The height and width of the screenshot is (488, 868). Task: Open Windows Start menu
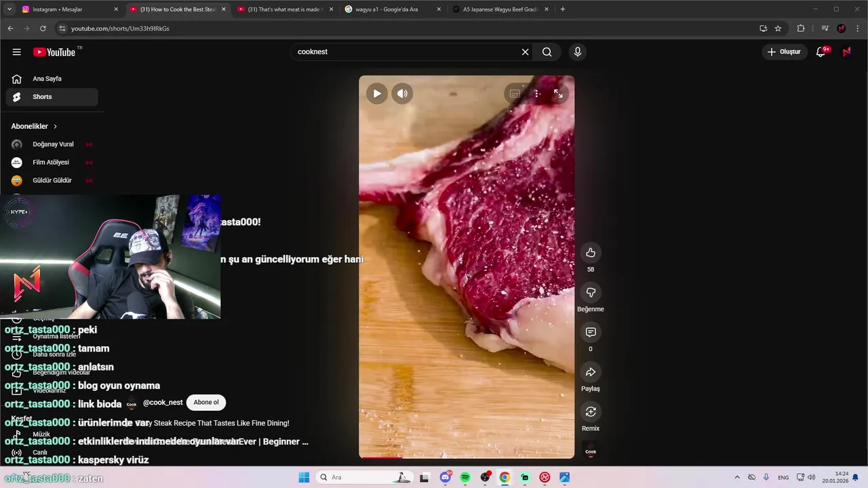click(303, 477)
